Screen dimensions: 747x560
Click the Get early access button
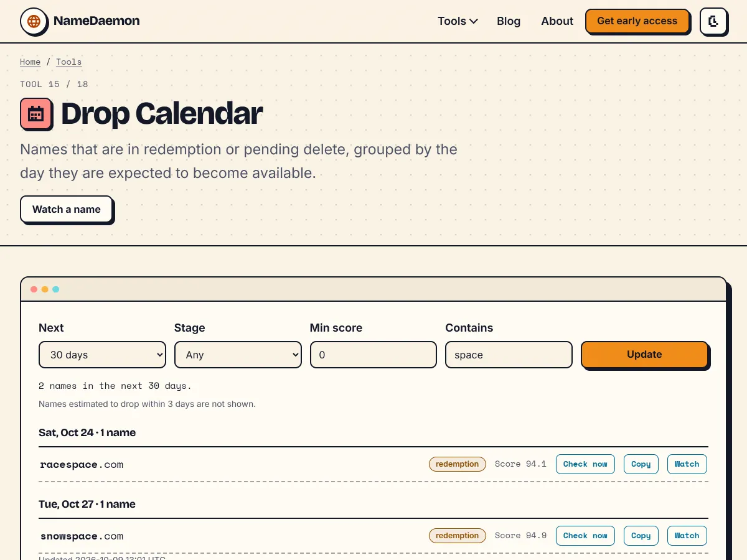(637, 21)
